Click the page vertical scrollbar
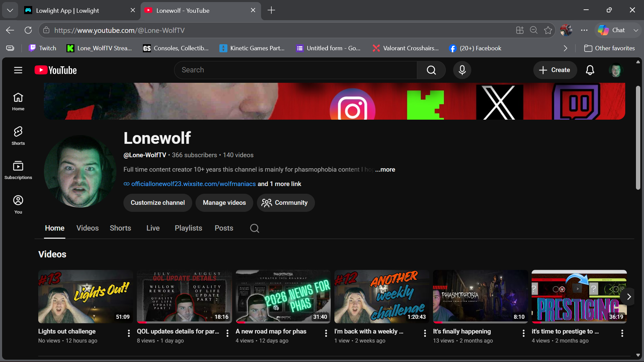The height and width of the screenshot is (362, 644). 638,138
